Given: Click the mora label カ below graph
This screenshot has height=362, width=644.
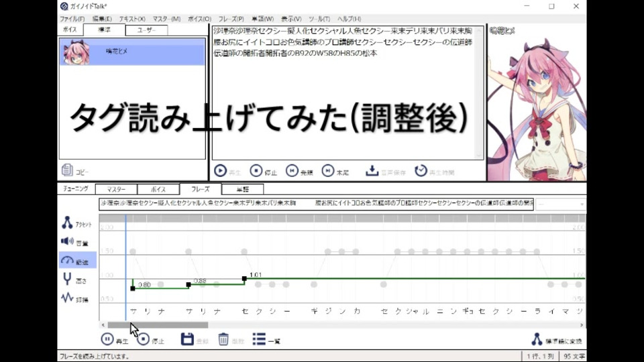Looking at the screenshot, I should 356,311.
